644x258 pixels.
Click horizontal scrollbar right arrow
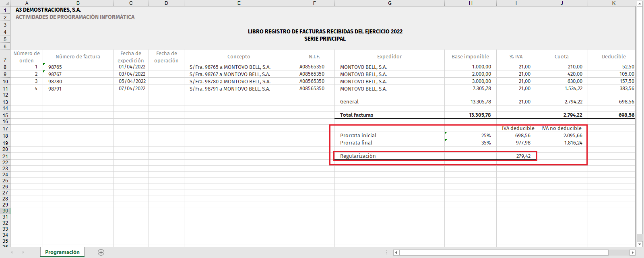[x=632, y=252]
